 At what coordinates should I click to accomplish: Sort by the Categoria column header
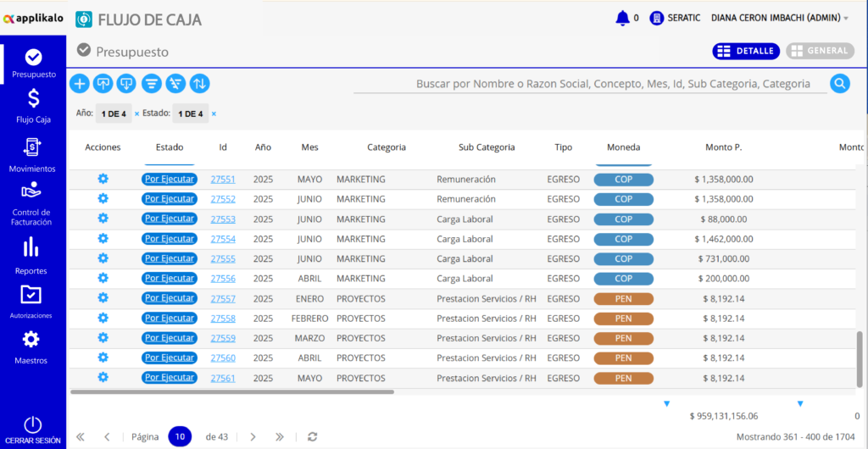(x=387, y=147)
